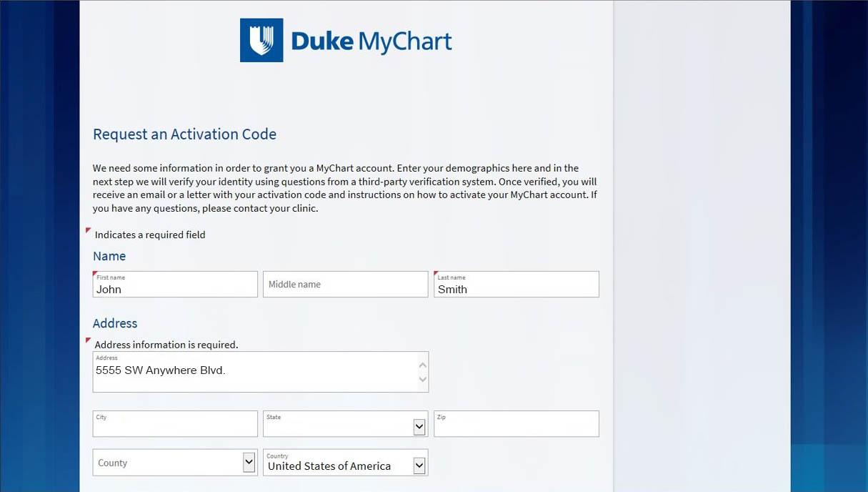The height and width of the screenshot is (492, 868).
Task: Open the State dropdown arrow
Action: 419,427
